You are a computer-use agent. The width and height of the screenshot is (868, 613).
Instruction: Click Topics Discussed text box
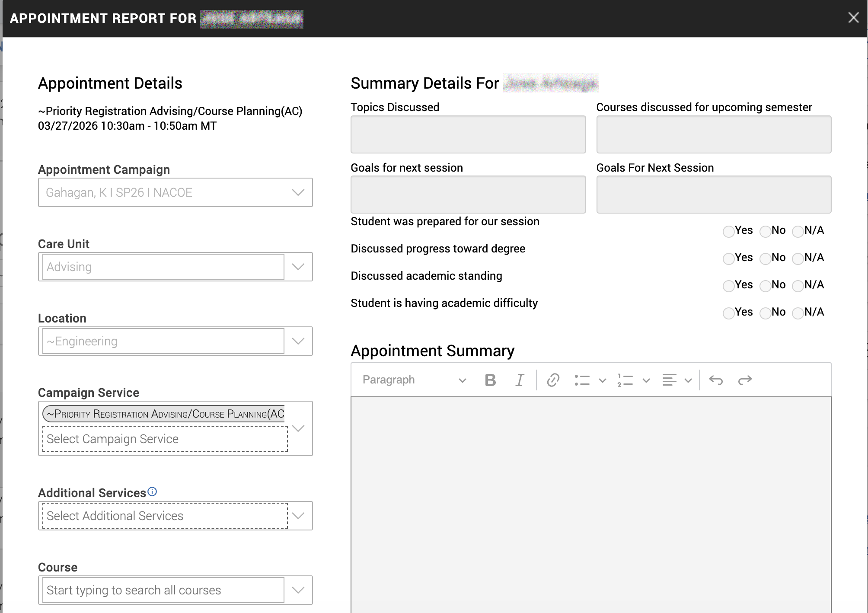(468, 134)
